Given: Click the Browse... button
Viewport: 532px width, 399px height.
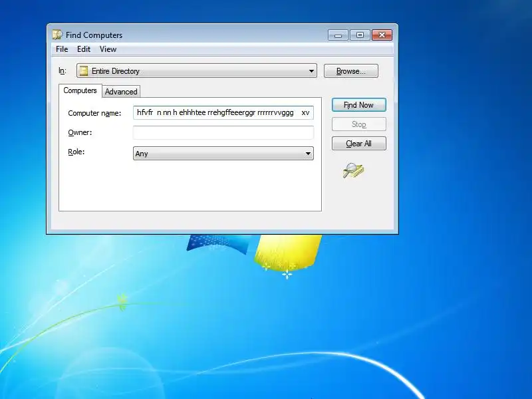Looking at the screenshot, I should tap(351, 71).
